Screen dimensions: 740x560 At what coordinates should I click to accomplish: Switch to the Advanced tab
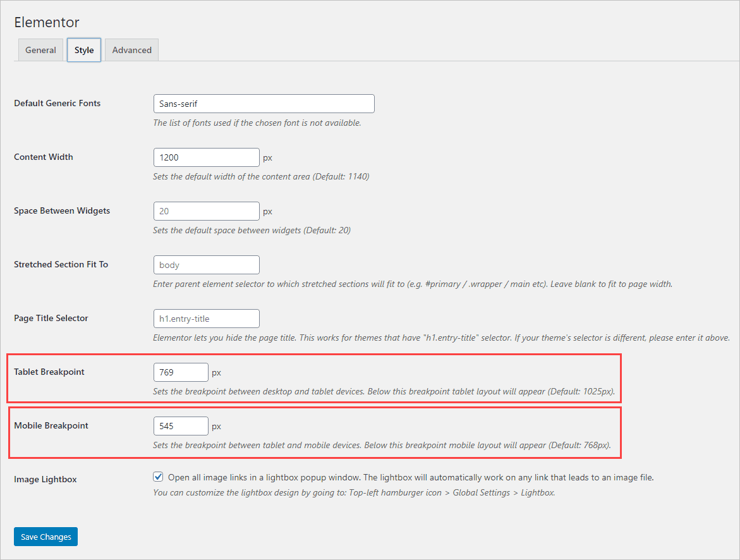(131, 50)
